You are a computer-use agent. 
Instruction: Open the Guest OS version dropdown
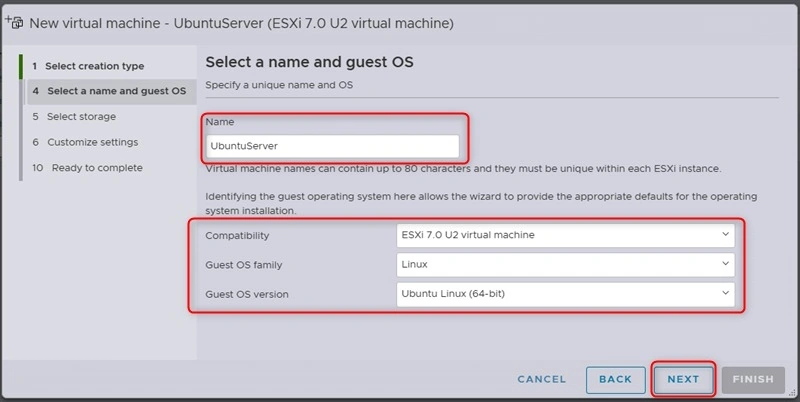pyautogui.click(x=565, y=294)
